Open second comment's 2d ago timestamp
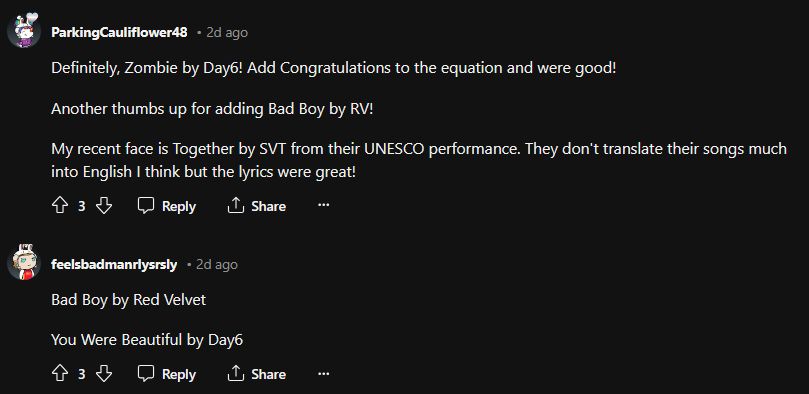The width and height of the screenshot is (809, 394). [x=217, y=265]
